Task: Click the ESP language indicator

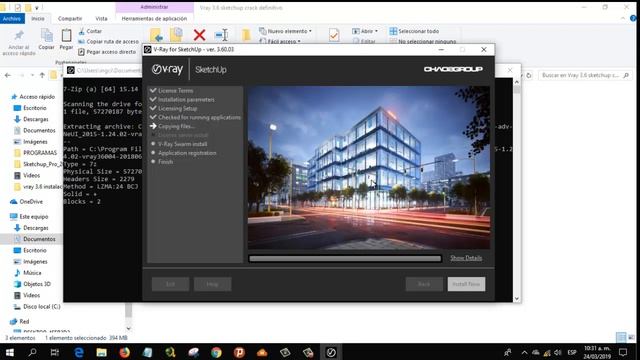Action: [572, 352]
